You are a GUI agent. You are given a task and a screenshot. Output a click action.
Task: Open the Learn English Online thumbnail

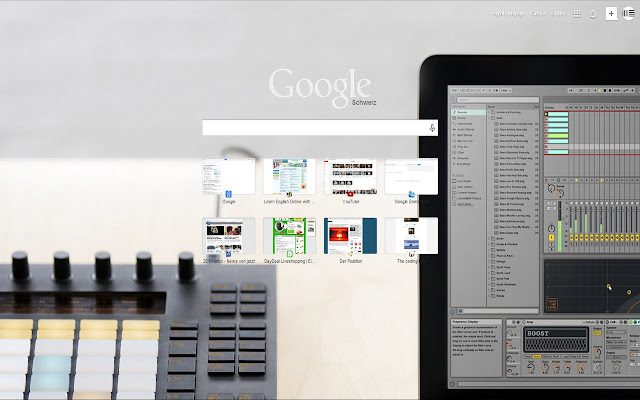[289, 177]
